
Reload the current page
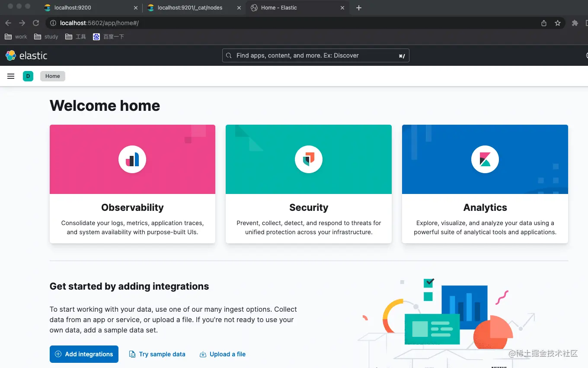36,23
